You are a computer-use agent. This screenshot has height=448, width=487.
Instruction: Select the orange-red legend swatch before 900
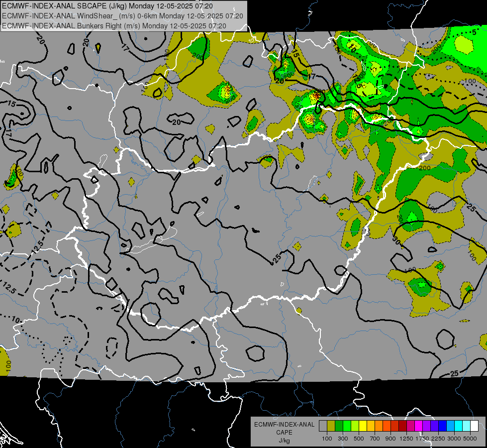[387, 426]
